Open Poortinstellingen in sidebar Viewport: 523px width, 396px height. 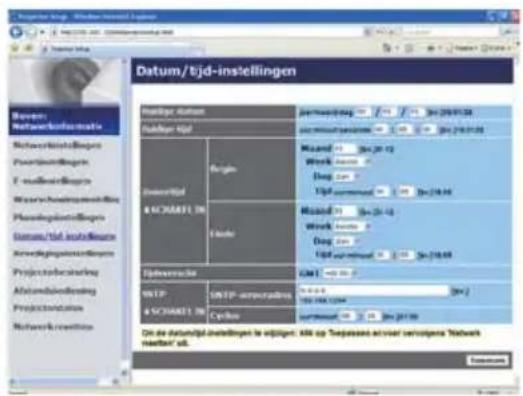51,162
